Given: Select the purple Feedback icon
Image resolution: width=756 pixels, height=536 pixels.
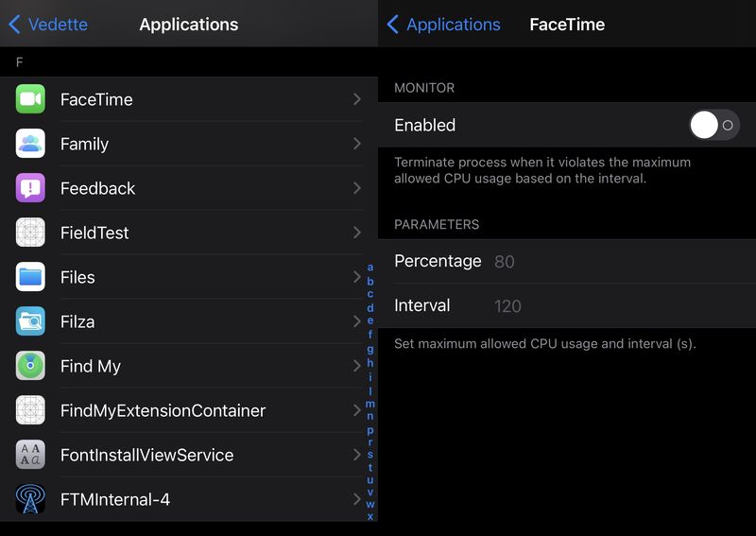Looking at the screenshot, I should (30, 188).
